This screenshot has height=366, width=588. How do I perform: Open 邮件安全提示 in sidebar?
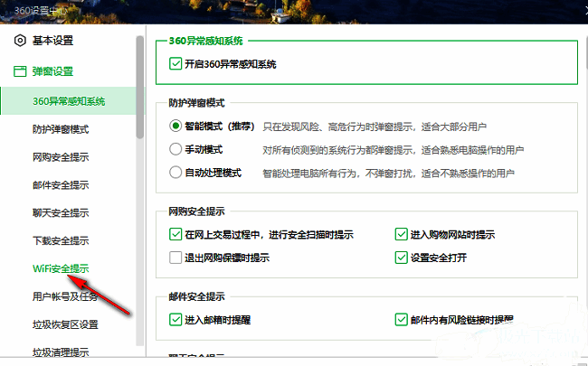click(61, 185)
